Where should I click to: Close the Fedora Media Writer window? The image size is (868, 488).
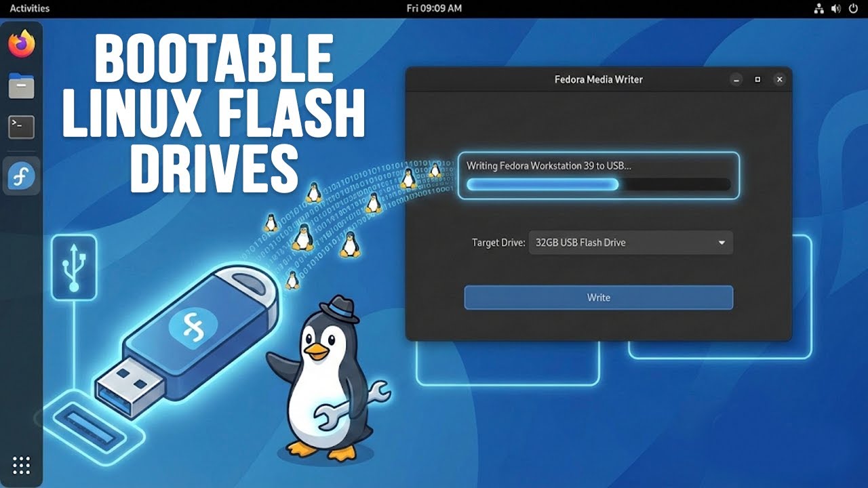[x=780, y=79]
